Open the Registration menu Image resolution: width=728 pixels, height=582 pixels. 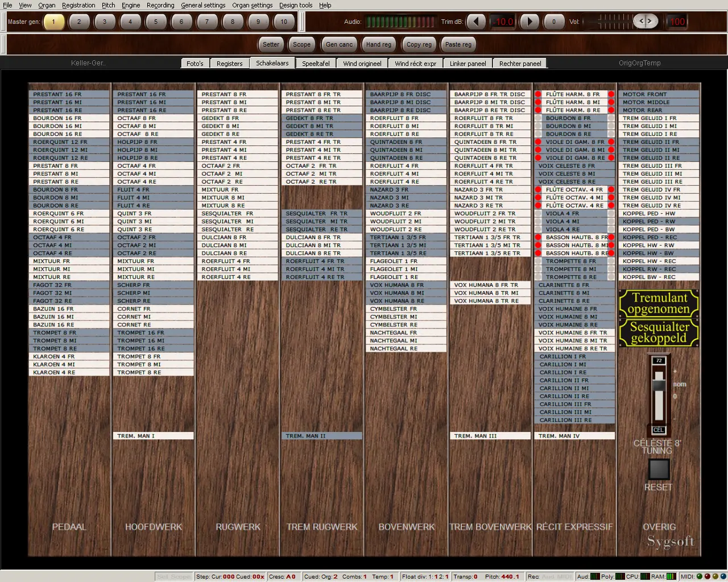pyautogui.click(x=78, y=5)
